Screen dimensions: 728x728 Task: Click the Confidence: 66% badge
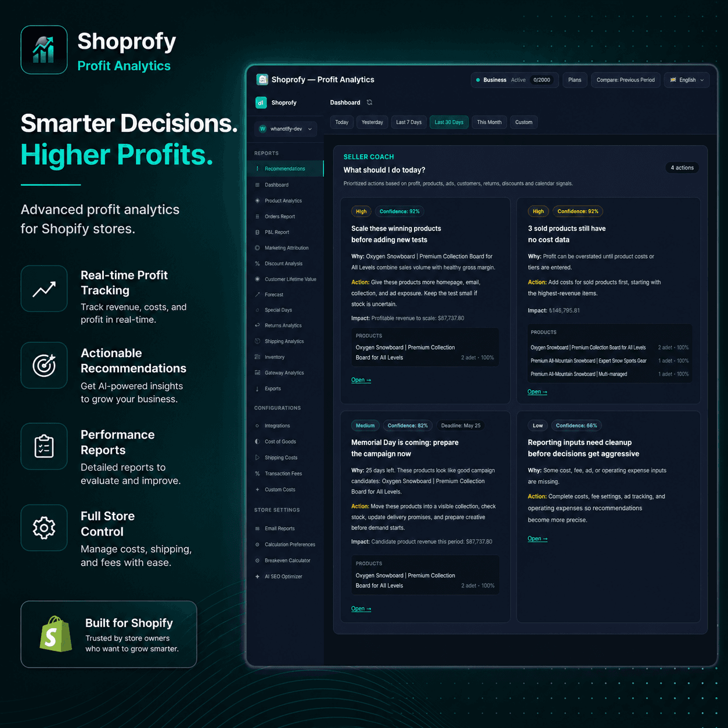coord(576,426)
